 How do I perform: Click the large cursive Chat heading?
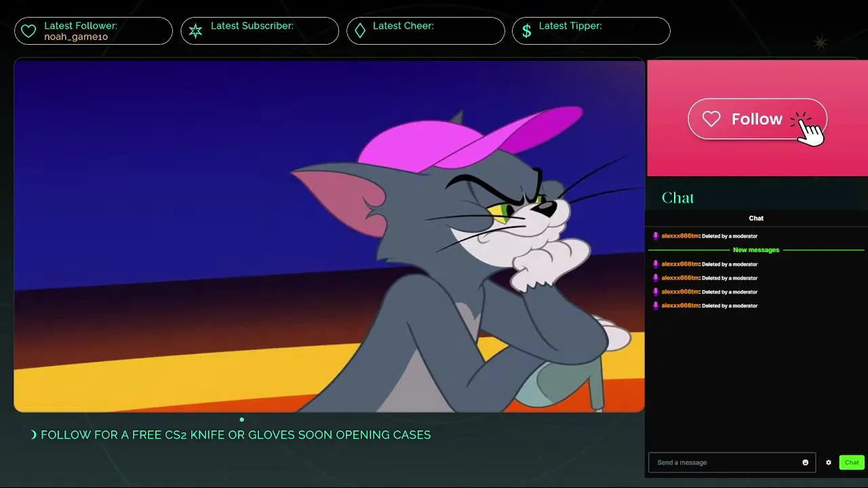pyautogui.click(x=678, y=198)
